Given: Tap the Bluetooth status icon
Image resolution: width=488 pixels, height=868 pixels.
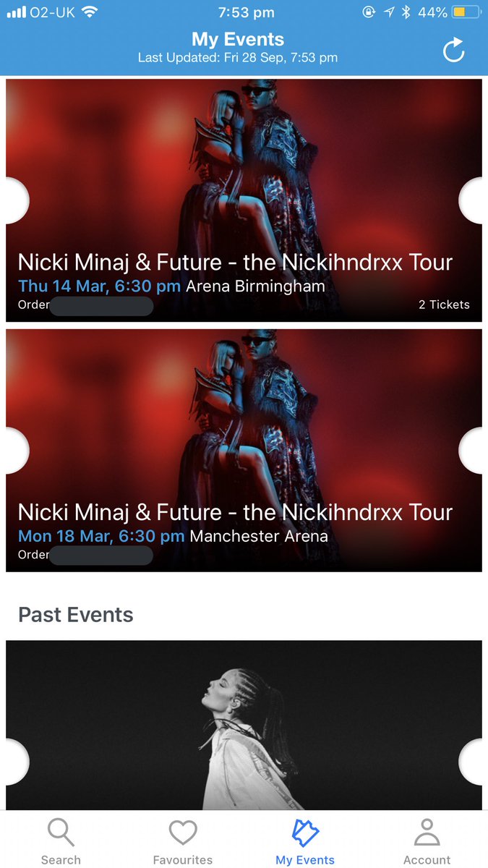Looking at the screenshot, I should [x=406, y=12].
